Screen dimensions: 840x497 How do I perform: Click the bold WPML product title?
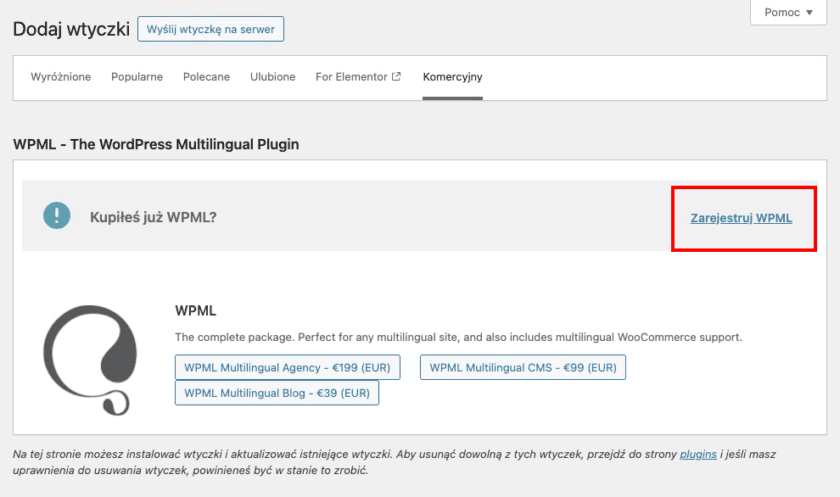tap(196, 311)
